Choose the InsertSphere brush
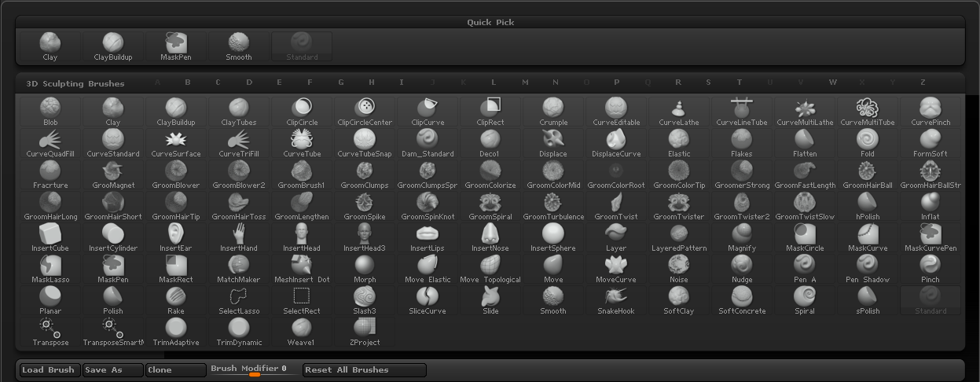The image size is (980, 382). coord(552,237)
